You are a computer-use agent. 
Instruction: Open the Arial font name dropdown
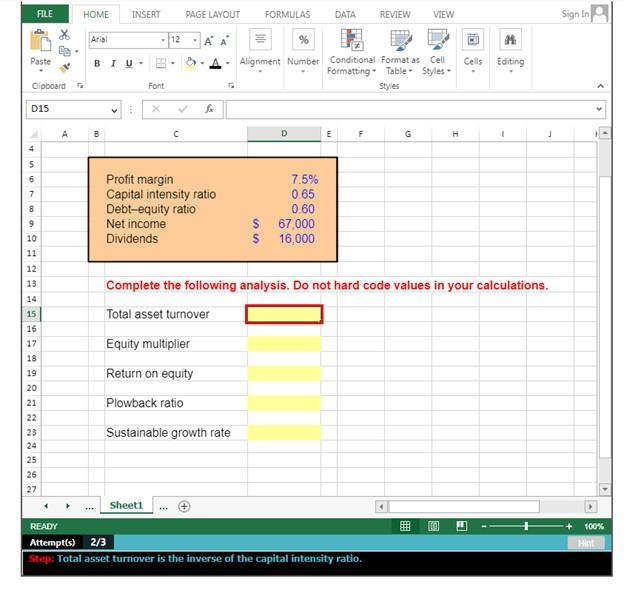(163, 40)
